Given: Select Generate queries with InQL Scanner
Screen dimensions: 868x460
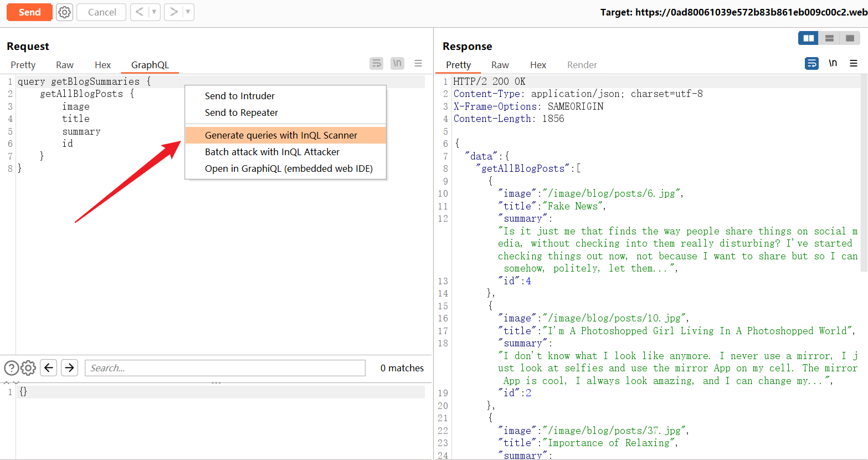Looking at the screenshot, I should 281,135.
